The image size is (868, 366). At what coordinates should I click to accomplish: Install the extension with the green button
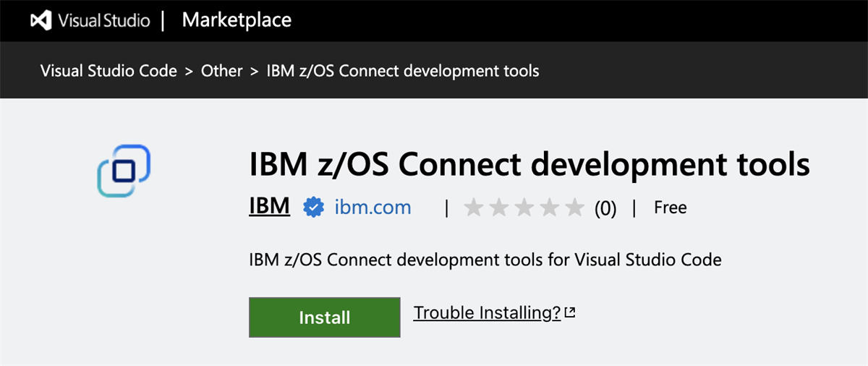pos(325,317)
